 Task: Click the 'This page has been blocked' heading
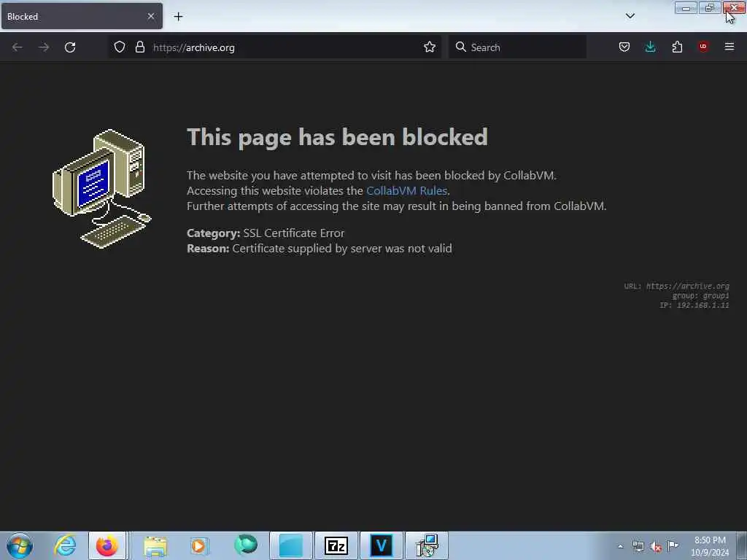pos(337,137)
